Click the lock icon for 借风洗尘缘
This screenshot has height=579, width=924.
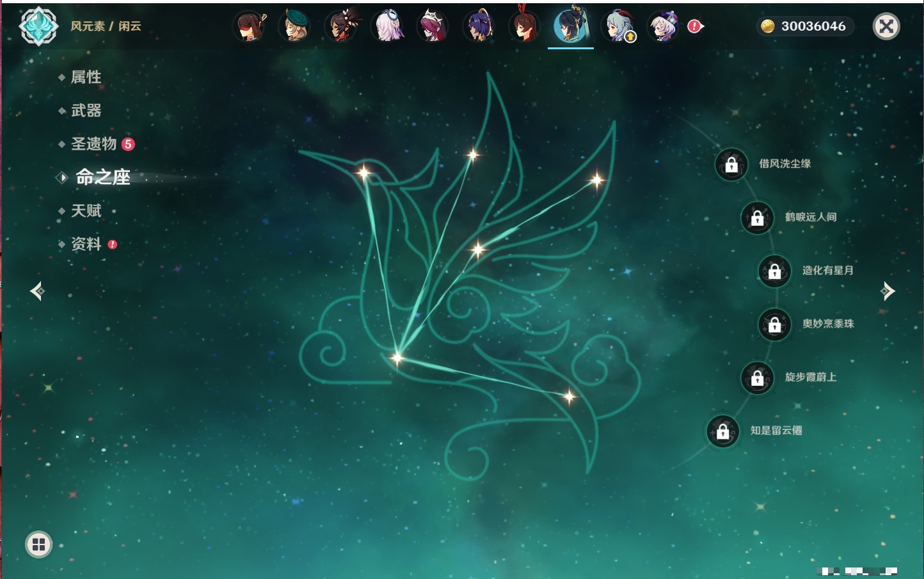pos(731,164)
